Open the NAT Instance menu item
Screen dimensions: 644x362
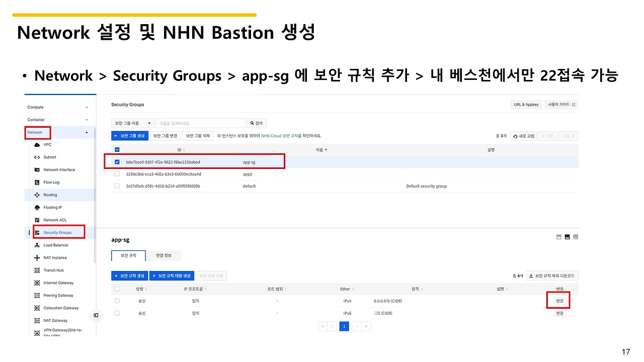55,258
